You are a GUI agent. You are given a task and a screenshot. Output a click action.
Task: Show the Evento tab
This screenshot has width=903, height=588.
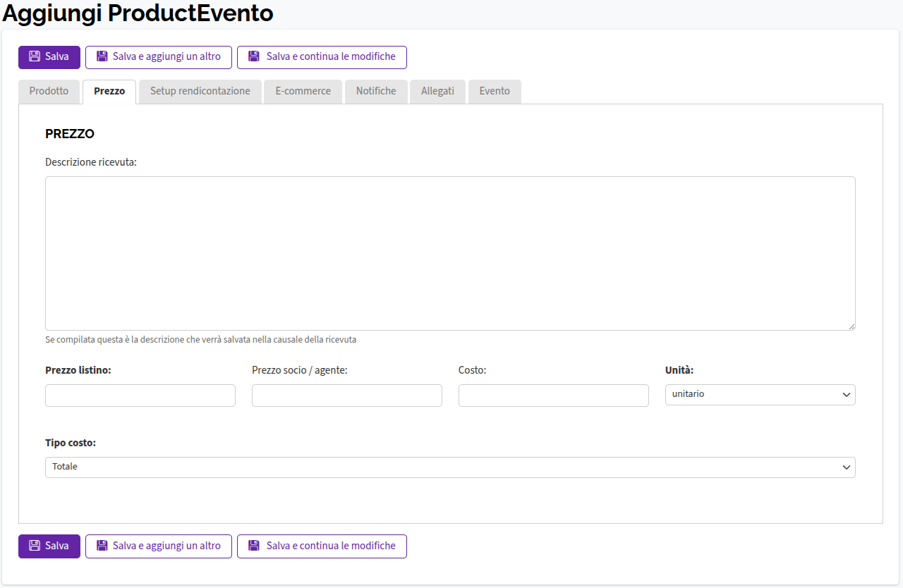[x=495, y=92]
